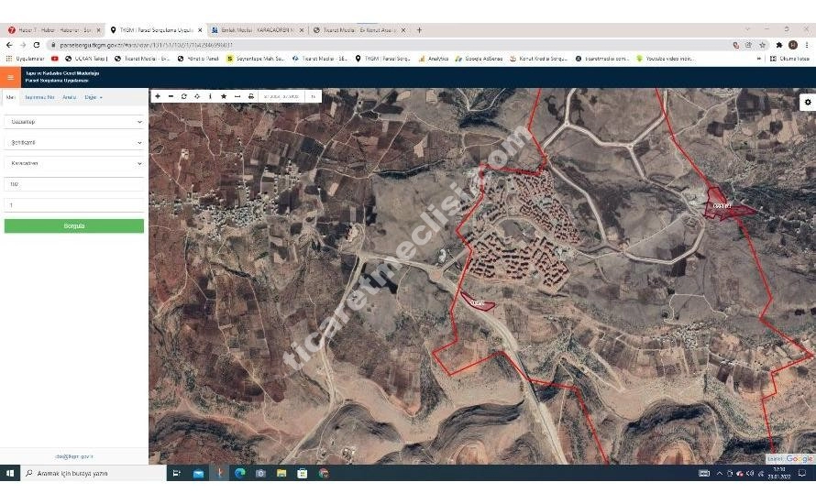Click the cbs@tkgm.gov.tr email link
This screenshot has height=504, width=816.
[74, 456]
